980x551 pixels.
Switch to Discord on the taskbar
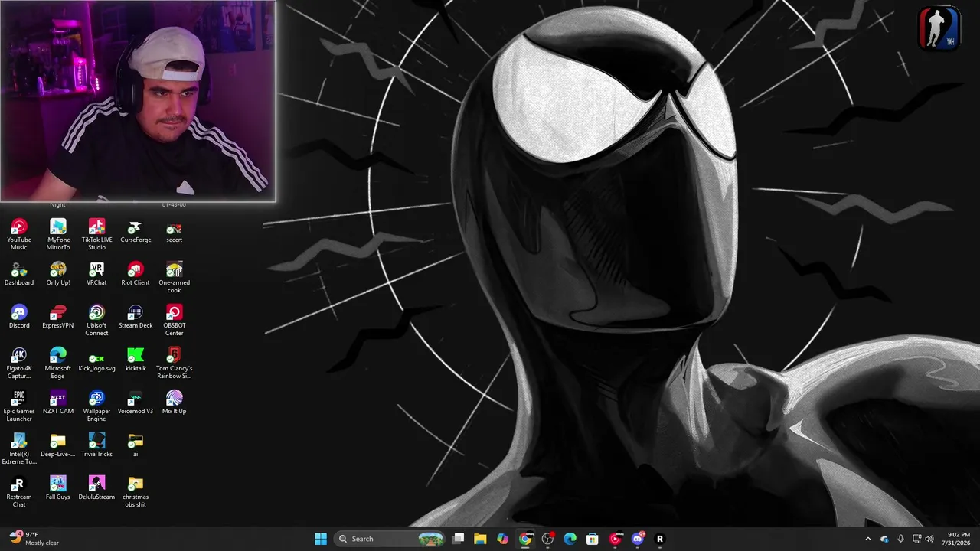coord(638,539)
